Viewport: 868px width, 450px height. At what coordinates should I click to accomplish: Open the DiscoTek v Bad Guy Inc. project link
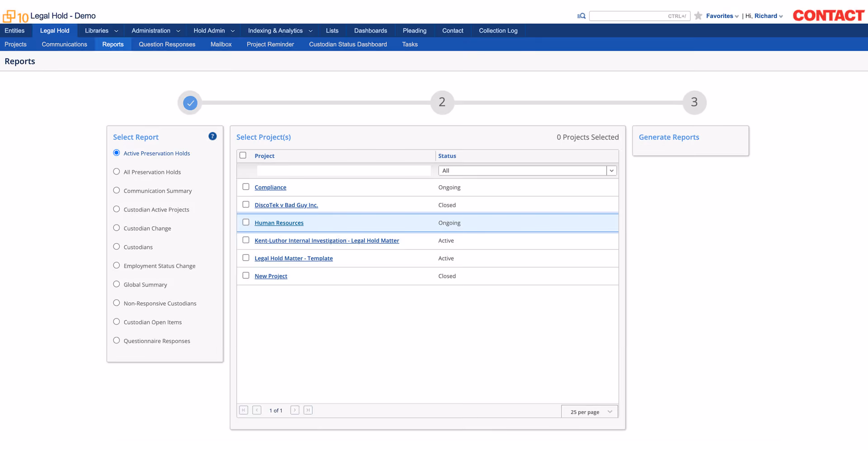tap(286, 205)
